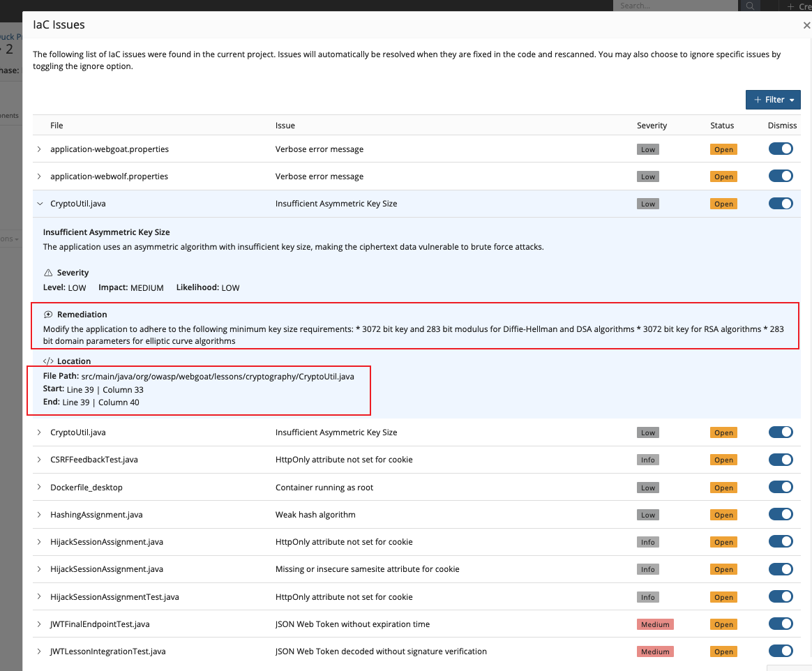Viewport: 812px width, 671px height.
Task: Expand the CSRFFeedbackTest.java row
Action: [39, 459]
